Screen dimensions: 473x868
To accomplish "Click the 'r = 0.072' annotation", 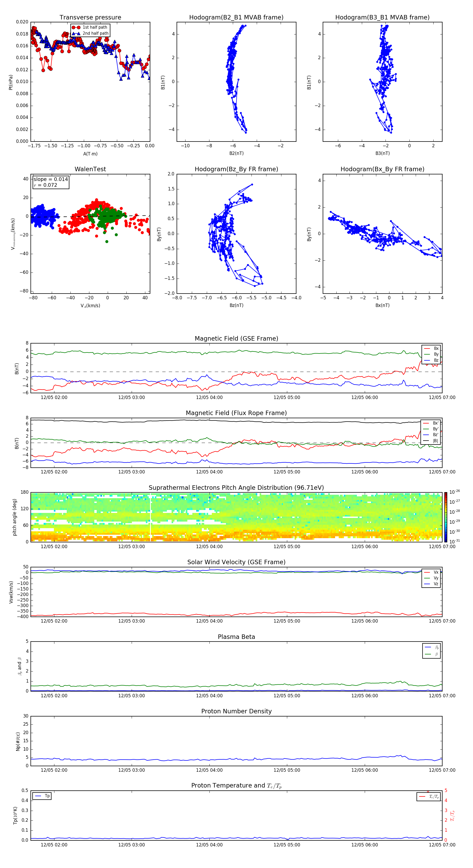I will [x=45, y=185].
